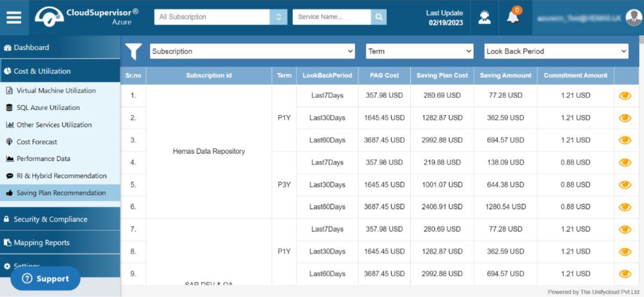Viewport: 644px width, 297px height.
Task: Open Virtual Machine Utilization page
Action: (56, 90)
